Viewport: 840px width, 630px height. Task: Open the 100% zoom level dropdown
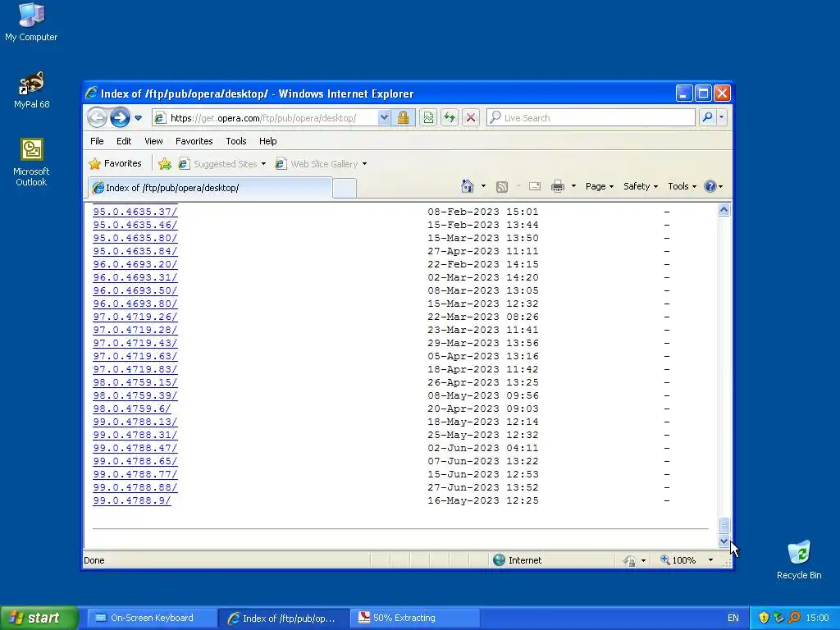coord(710,560)
